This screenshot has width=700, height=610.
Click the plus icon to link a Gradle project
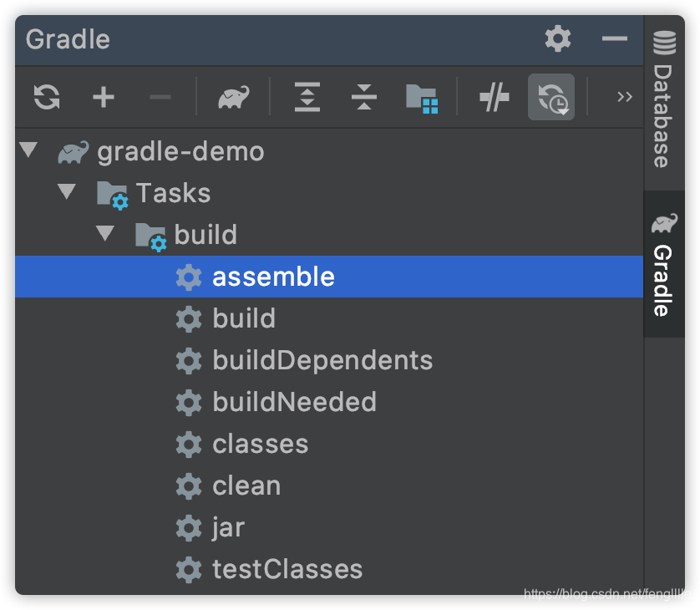103,98
